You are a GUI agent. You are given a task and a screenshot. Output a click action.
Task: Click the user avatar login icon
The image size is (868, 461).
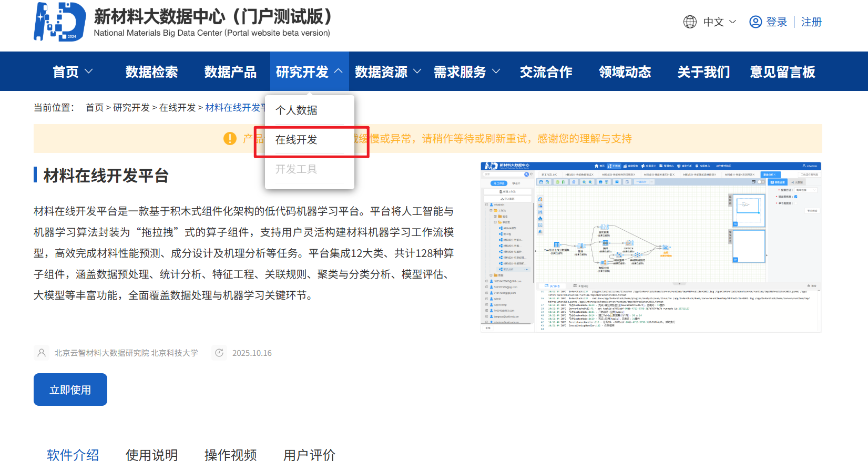pos(755,22)
